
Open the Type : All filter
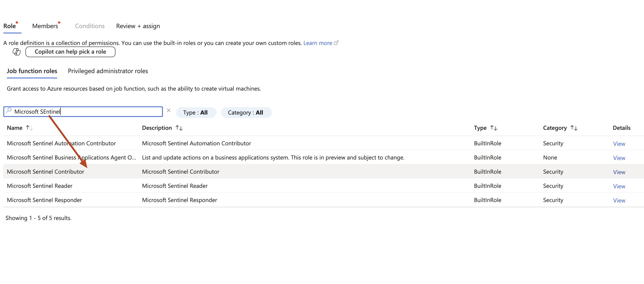[195, 113]
